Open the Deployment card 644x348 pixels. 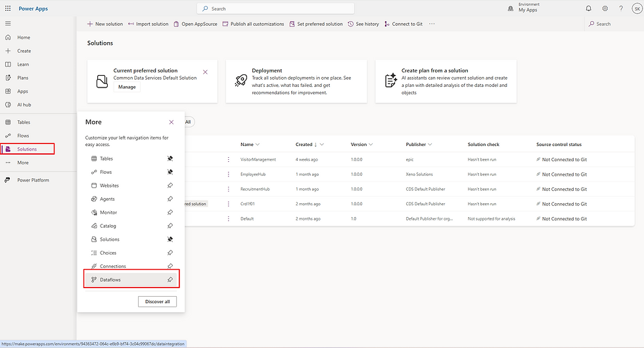(296, 82)
